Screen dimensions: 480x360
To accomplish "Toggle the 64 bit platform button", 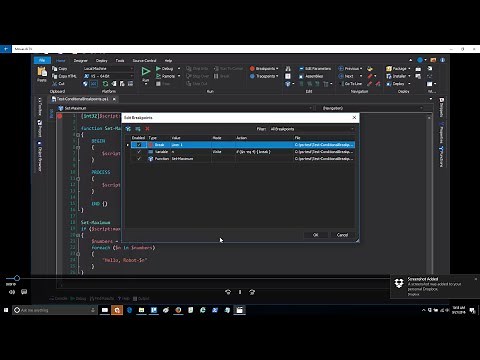I will (x=94, y=84).
